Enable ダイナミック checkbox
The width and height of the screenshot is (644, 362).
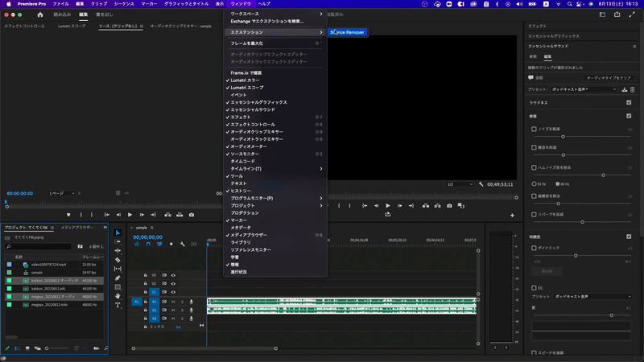(534, 248)
